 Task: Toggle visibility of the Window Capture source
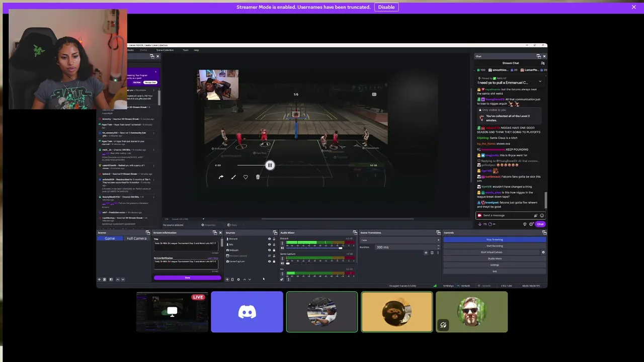270,256
